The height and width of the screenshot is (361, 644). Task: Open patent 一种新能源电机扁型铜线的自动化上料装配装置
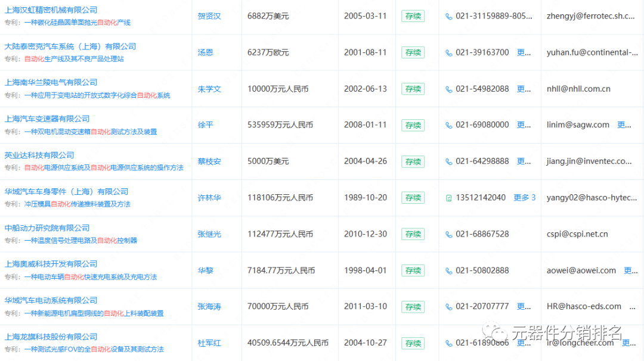tap(94, 313)
